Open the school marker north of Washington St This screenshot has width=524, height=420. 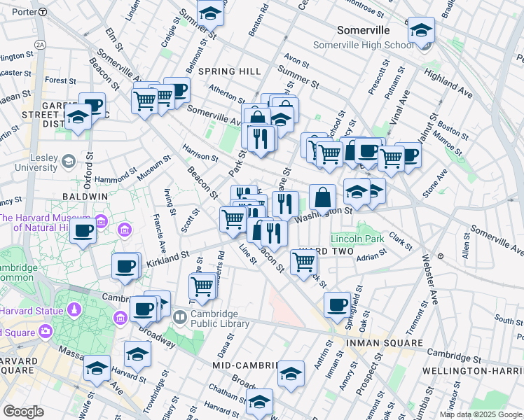[x=357, y=192]
